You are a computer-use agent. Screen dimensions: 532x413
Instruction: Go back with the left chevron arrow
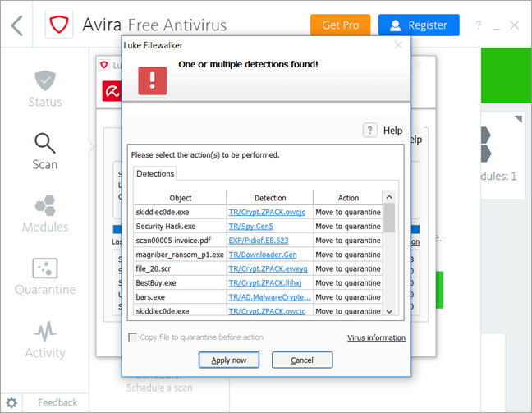coord(16,25)
